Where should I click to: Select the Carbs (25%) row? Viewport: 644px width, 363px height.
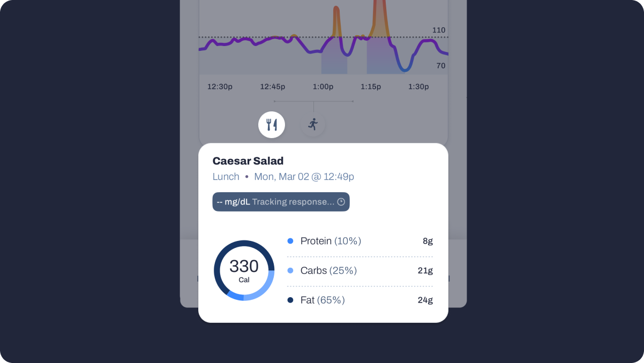click(x=360, y=270)
